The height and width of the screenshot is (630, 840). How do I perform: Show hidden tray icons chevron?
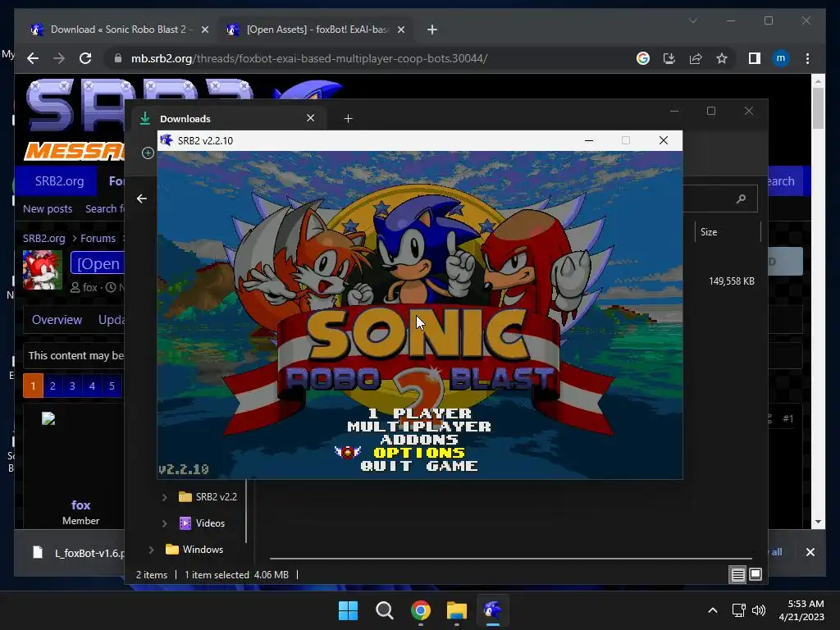coord(713,610)
